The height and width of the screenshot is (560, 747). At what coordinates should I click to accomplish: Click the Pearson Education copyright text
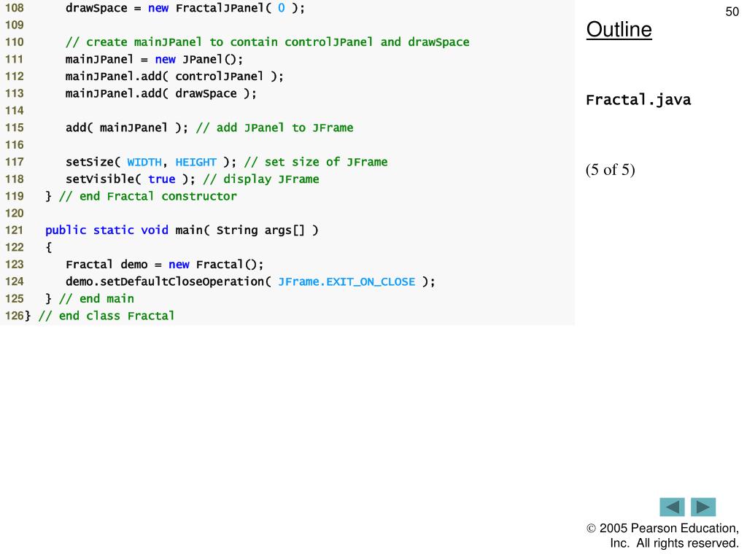(662, 535)
